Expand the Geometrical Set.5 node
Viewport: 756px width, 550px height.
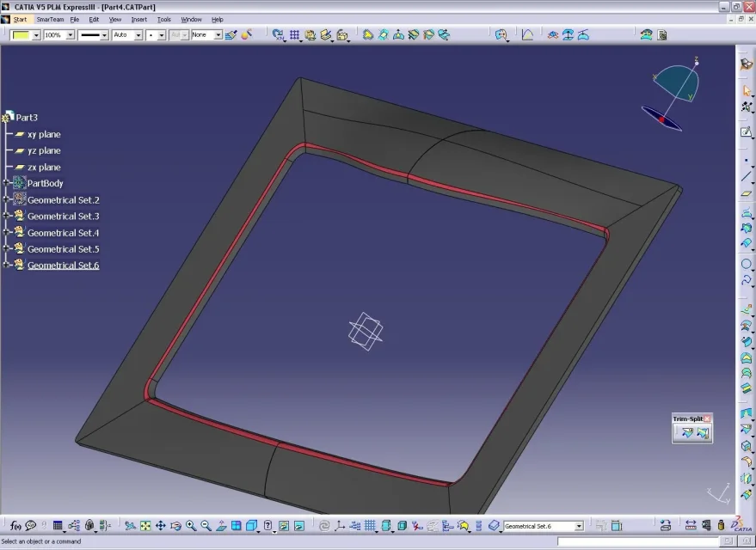tap(6, 248)
